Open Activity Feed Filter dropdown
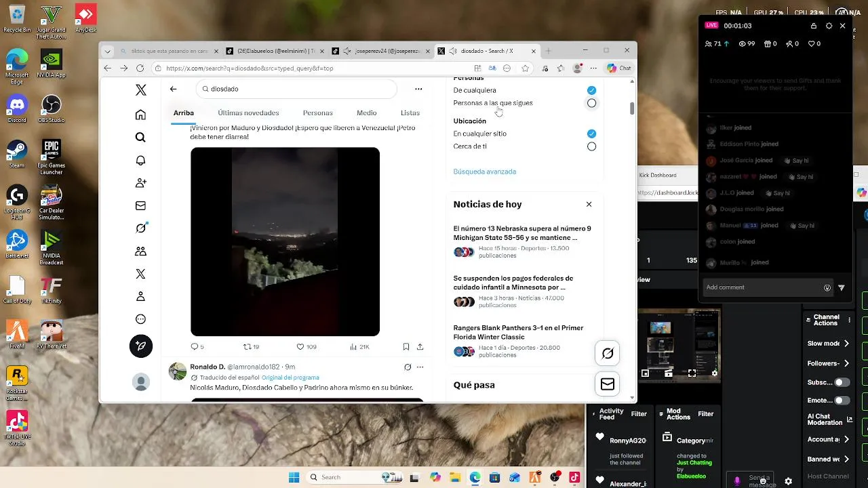Viewport: 868px width, 488px height. click(x=639, y=413)
